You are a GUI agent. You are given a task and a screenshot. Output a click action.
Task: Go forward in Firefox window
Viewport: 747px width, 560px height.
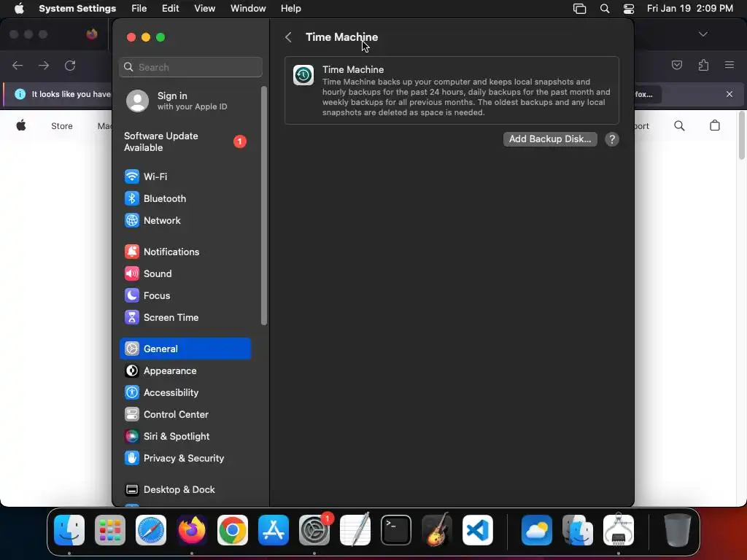click(x=44, y=65)
